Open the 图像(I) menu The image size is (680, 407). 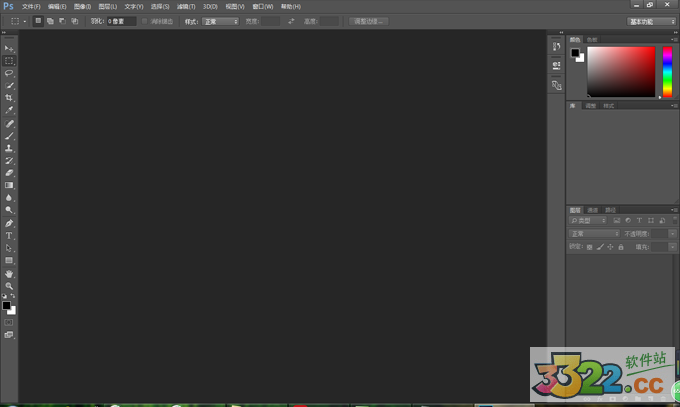(x=82, y=7)
